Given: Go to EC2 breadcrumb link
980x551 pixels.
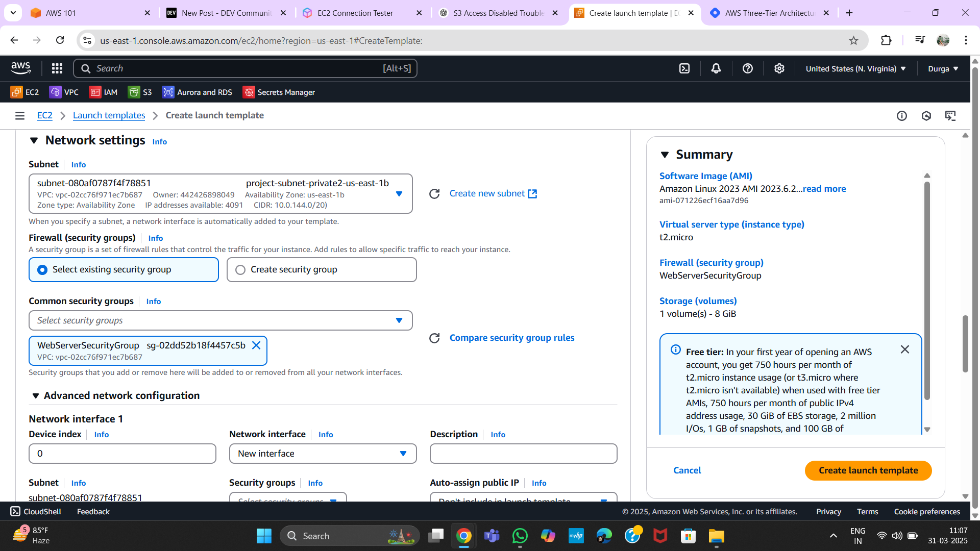Looking at the screenshot, I should click(44, 116).
